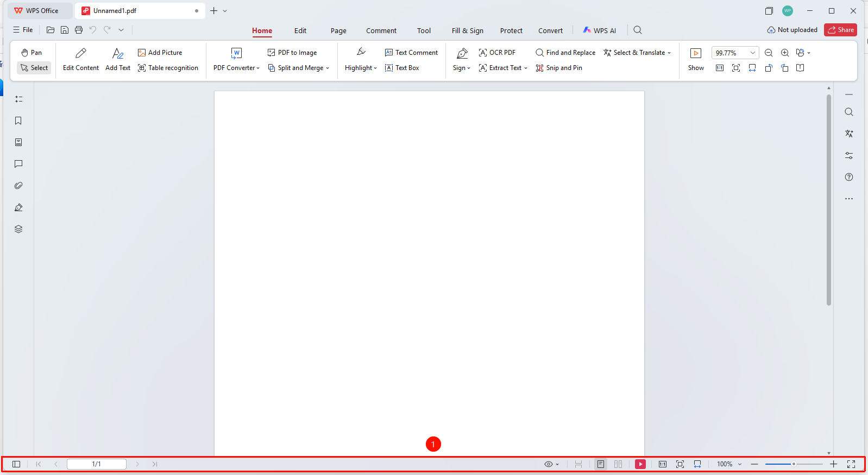Switch to single page view mode
The image size is (868, 475).
pos(601,464)
